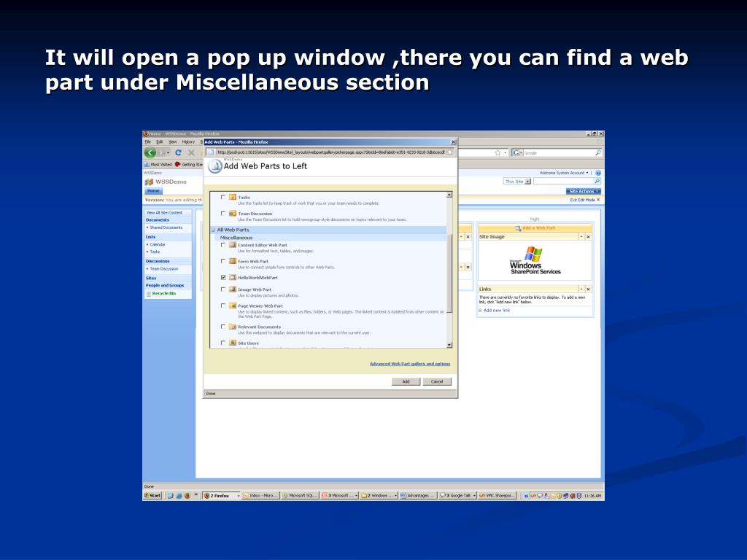This screenshot has width=747, height=560.
Task: Click the Windows Start button
Action: [152, 496]
